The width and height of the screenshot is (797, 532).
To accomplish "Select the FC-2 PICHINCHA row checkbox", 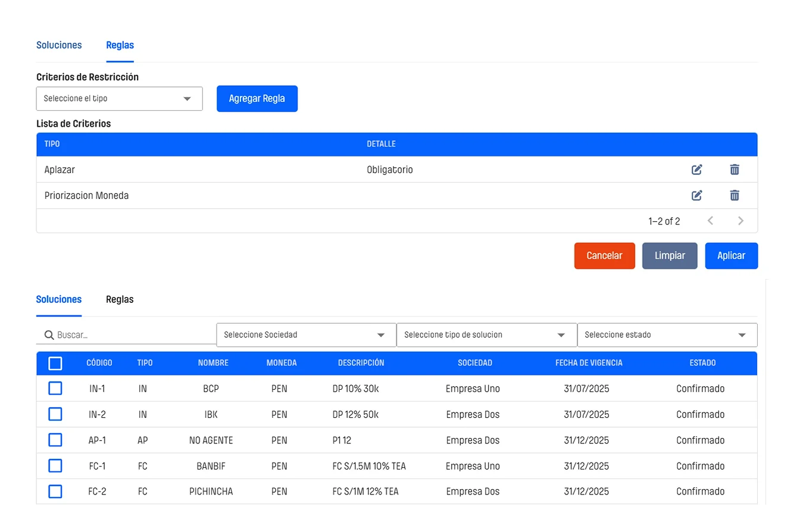I will tap(55, 492).
